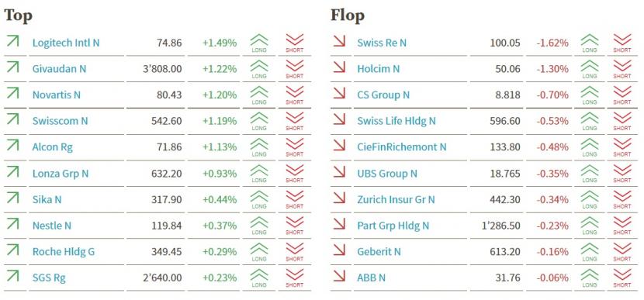
Task: Select the SHORT icon for Holcim N
Action: (622, 69)
